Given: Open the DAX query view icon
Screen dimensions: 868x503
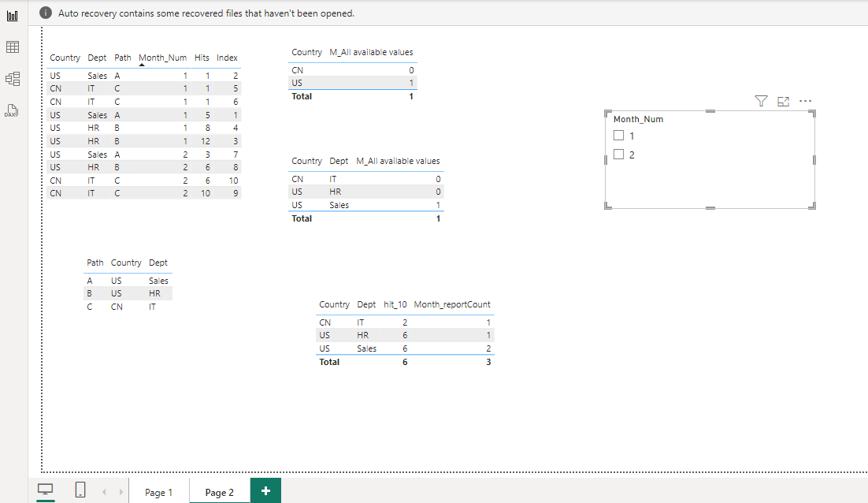Looking at the screenshot, I should tap(12, 110).
